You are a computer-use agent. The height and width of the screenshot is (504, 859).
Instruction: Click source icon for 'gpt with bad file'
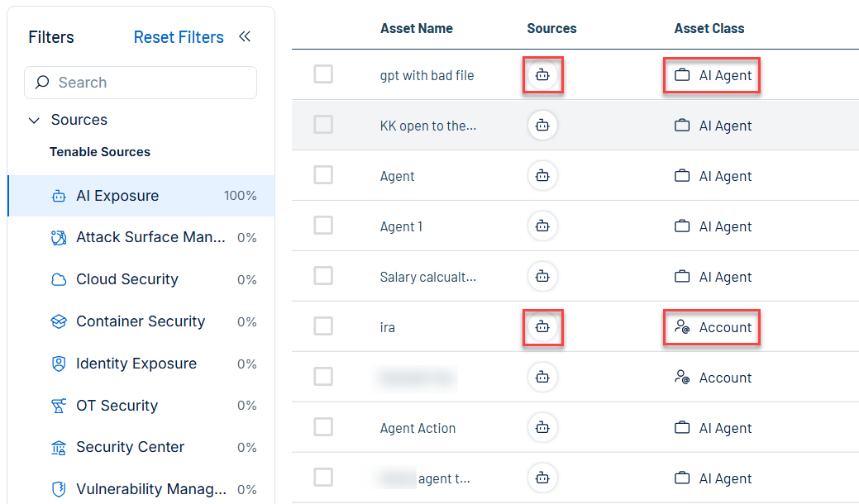[x=542, y=75]
